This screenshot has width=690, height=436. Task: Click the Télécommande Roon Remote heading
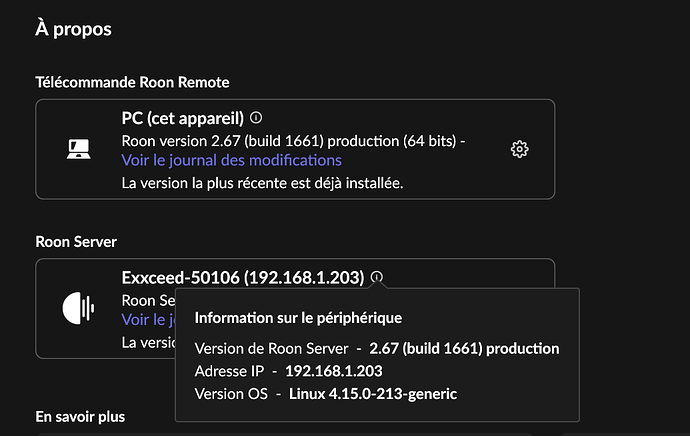click(132, 82)
